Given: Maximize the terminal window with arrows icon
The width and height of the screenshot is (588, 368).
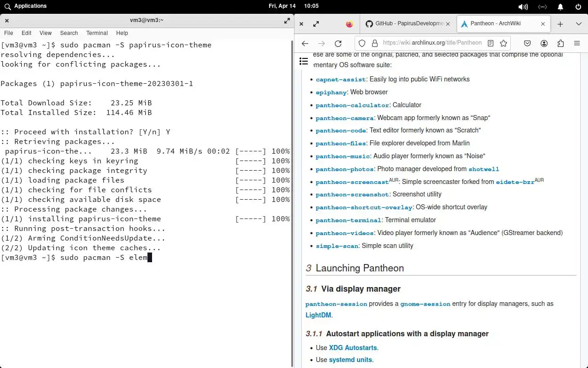Looking at the screenshot, I should point(287,20).
